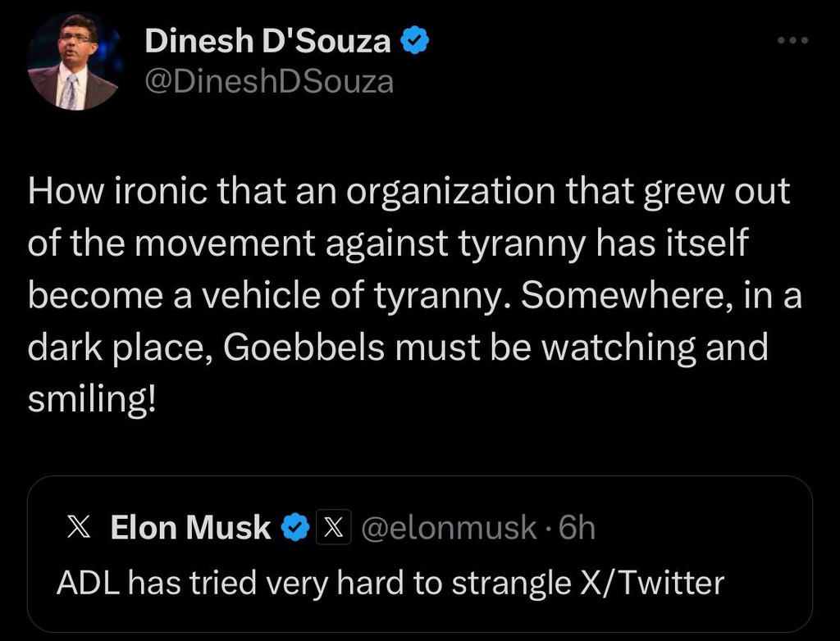Click the X affiliate badge next to Elon Musk
Screen dimensions: 840x641
pos(331,528)
